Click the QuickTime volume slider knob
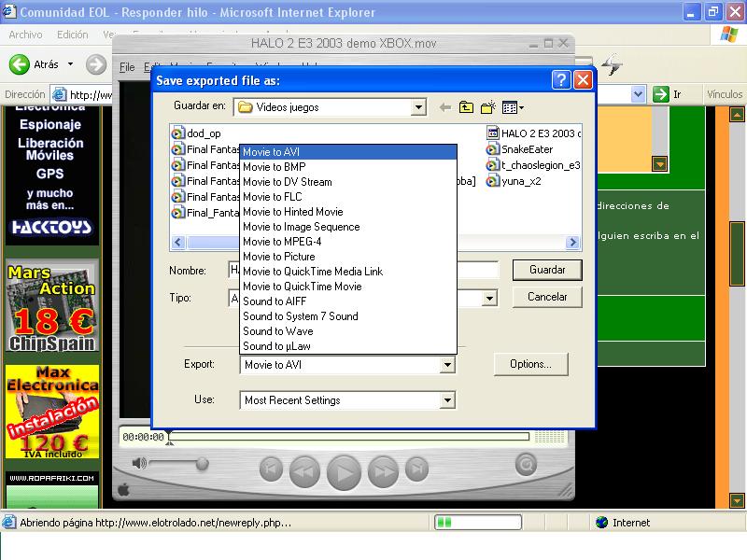The height and width of the screenshot is (560, 747). (202, 463)
